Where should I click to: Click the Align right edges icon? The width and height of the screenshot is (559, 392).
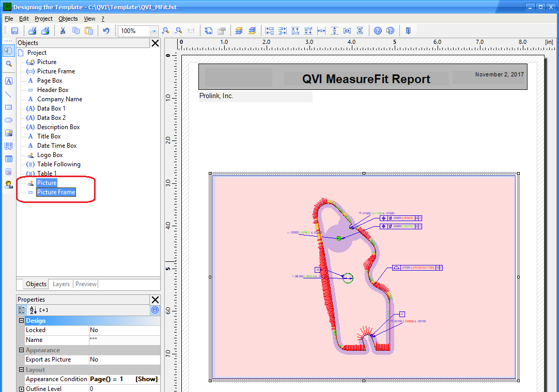[283, 31]
